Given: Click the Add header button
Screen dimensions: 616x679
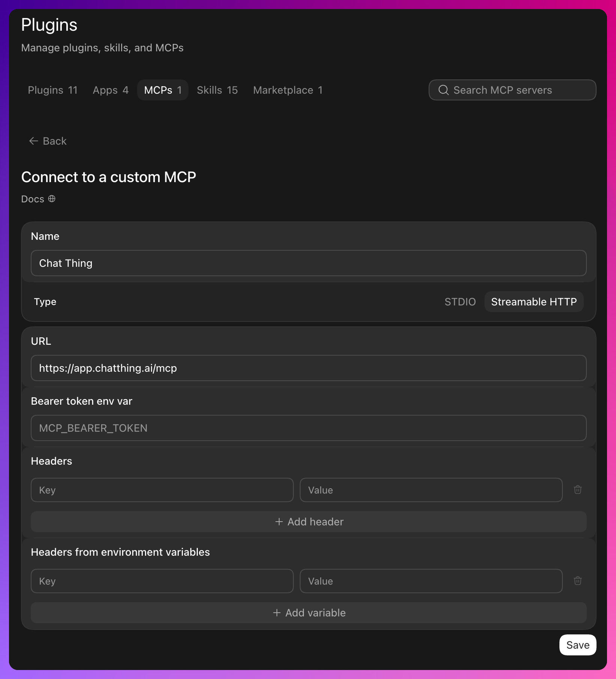Looking at the screenshot, I should pyautogui.click(x=309, y=522).
